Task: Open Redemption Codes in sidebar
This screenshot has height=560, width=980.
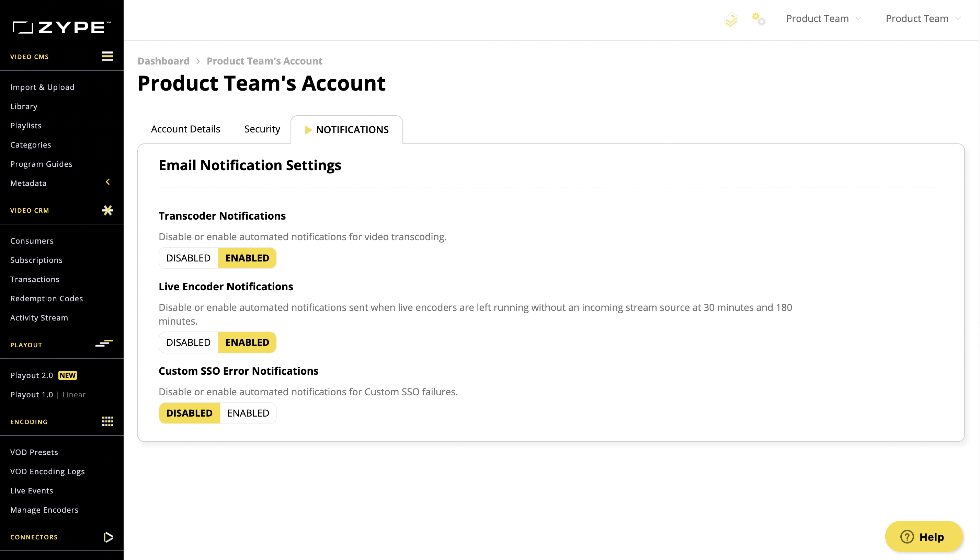Action: point(47,299)
